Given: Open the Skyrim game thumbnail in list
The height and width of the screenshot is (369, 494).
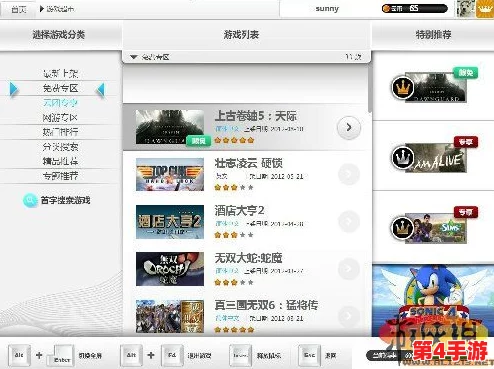Looking at the screenshot, I should (170, 127).
